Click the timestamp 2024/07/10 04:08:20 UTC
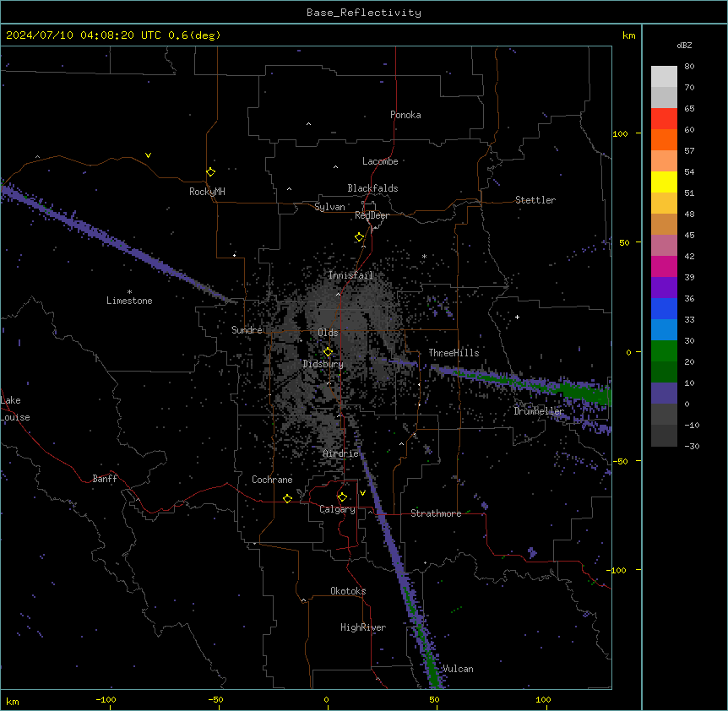Image resolution: width=728 pixels, height=711 pixels. 84,35
